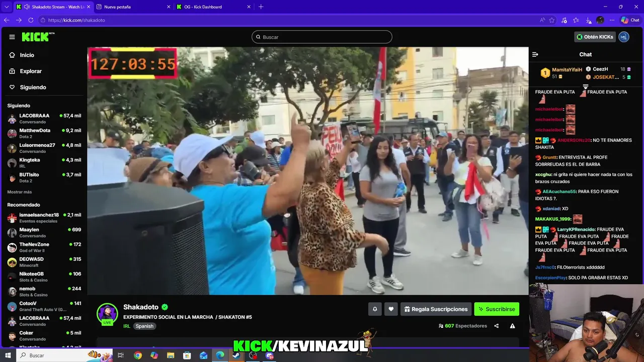
Task: Open the media control music icon
Action: coord(564,20)
